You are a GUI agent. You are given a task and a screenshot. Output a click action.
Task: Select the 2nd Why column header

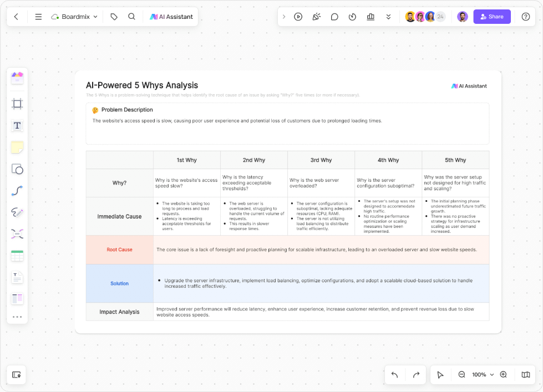click(x=254, y=160)
